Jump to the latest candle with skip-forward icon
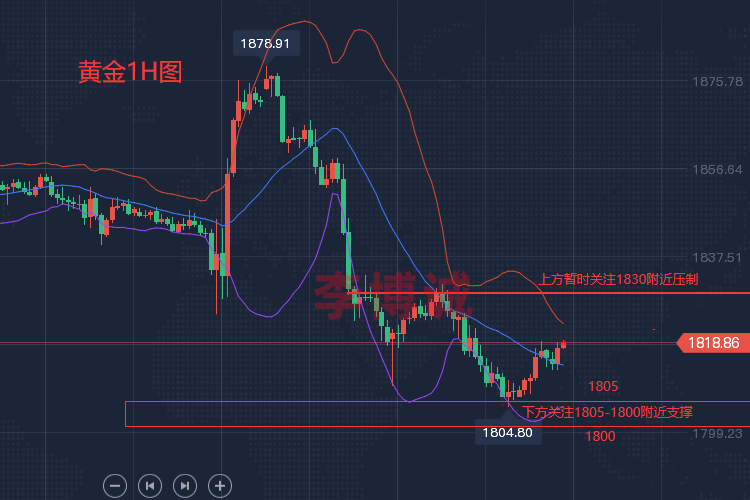The width and height of the screenshot is (750, 500). coord(185,486)
